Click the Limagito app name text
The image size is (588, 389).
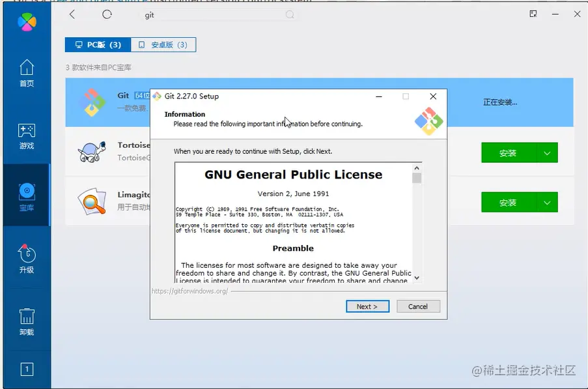tap(134, 195)
